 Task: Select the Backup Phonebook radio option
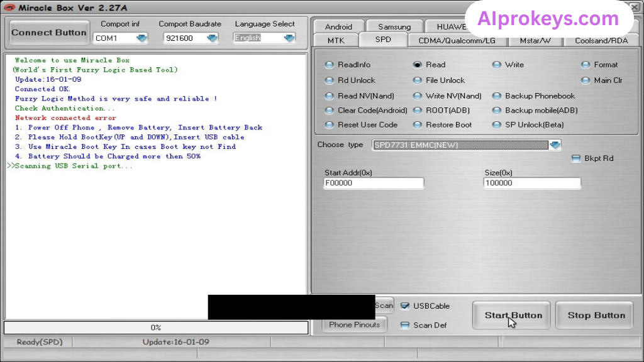click(x=497, y=96)
